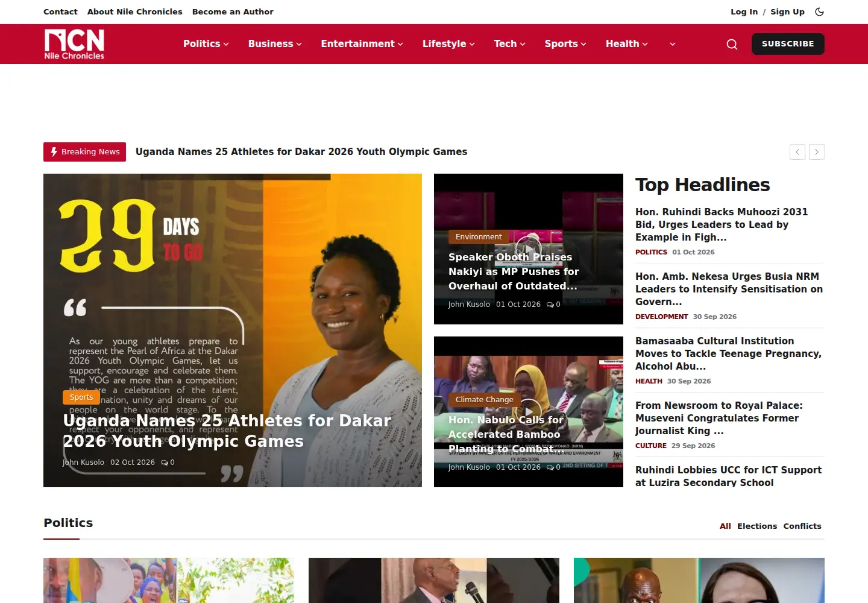Open first Politics thumbnail with yellow crowd
The width and height of the screenshot is (868, 603).
point(169,580)
